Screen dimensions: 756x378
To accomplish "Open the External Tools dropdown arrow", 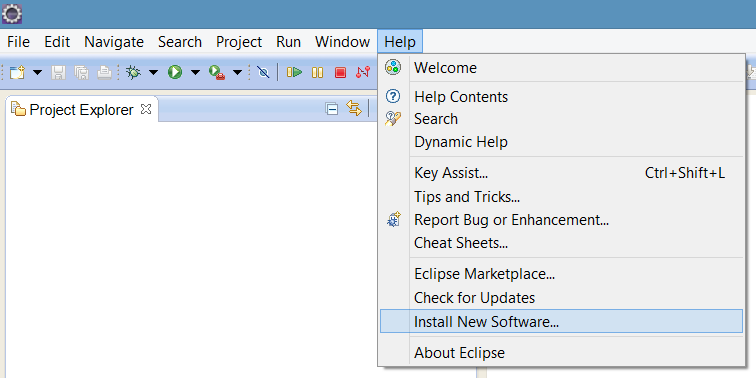I will click(237, 73).
